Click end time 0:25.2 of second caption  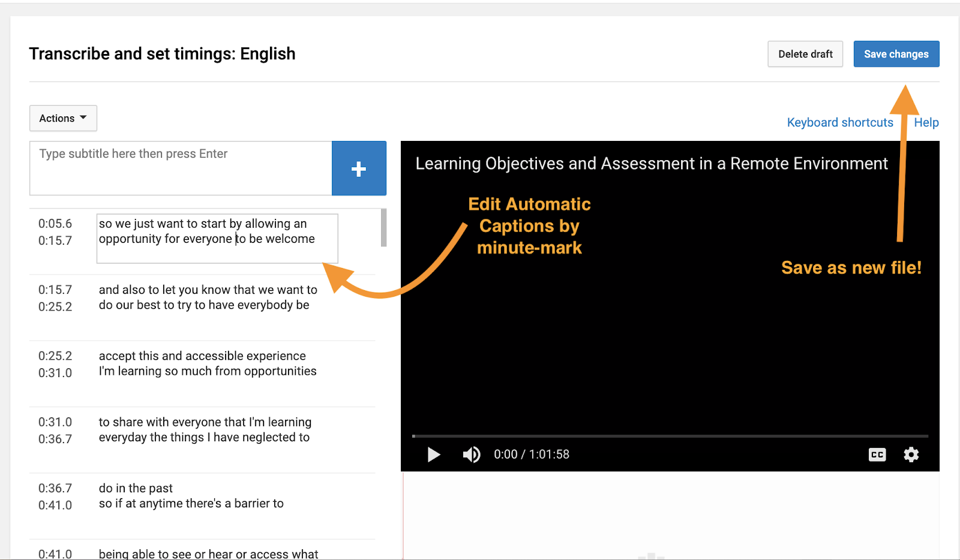[55, 306]
